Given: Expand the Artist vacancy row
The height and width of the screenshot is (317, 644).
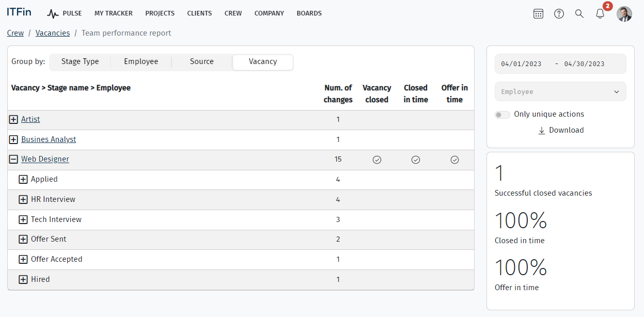Looking at the screenshot, I should click(13, 120).
